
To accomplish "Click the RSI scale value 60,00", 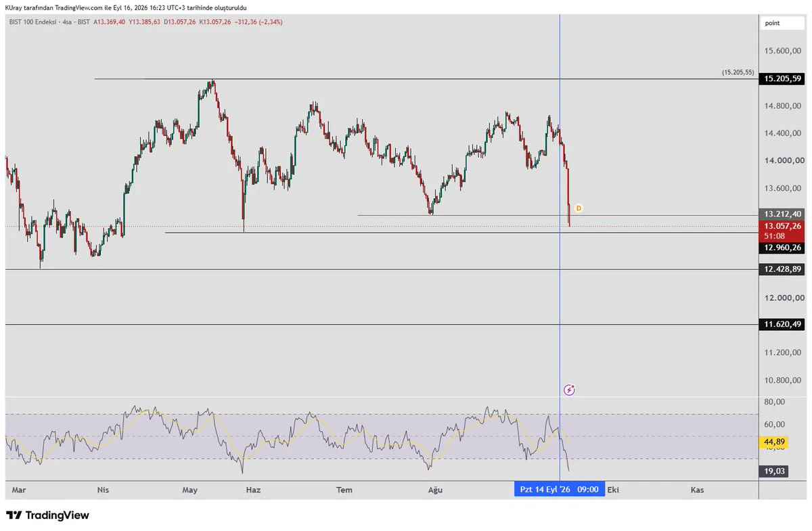I will tap(774, 424).
